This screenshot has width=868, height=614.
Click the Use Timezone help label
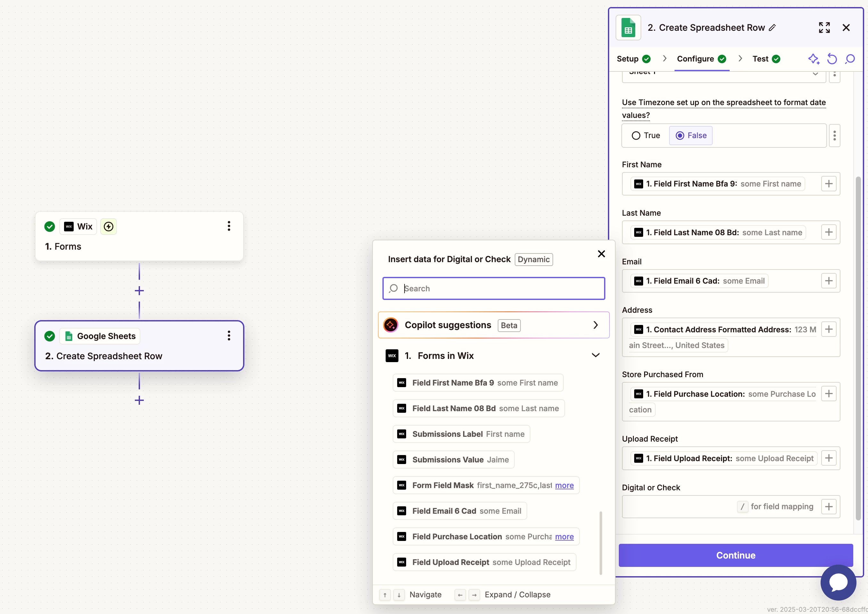coord(723,109)
